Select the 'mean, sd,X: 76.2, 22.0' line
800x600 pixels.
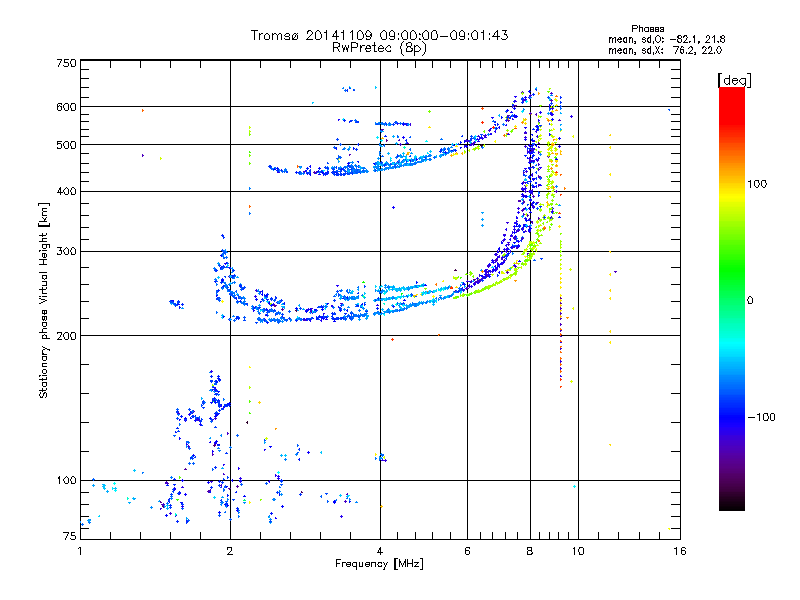point(665,50)
